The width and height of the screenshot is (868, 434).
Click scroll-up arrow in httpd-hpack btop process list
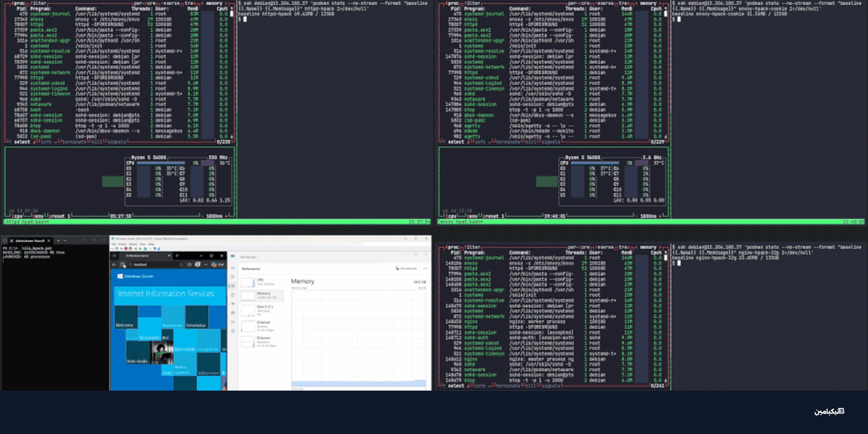pyautogui.click(x=232, y=9)
